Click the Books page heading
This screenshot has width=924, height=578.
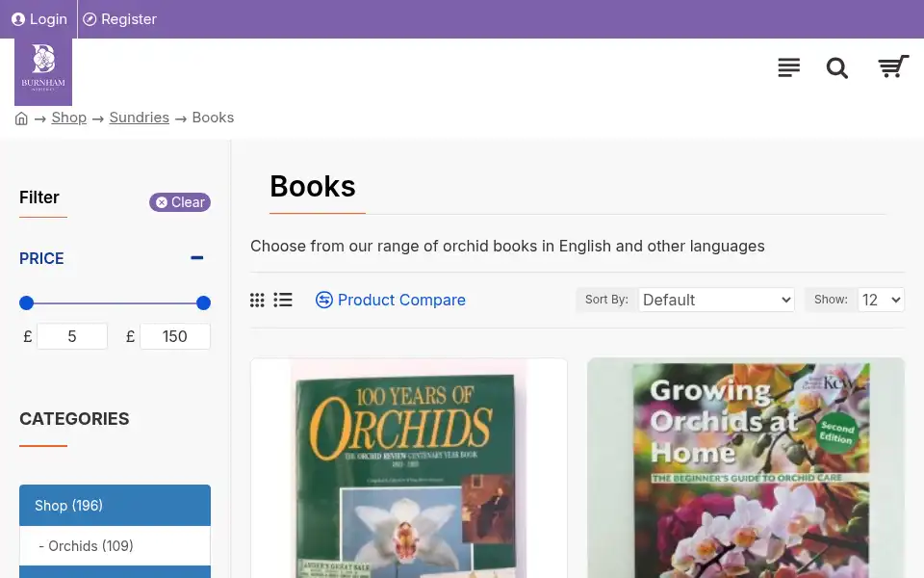click(312, 186)
